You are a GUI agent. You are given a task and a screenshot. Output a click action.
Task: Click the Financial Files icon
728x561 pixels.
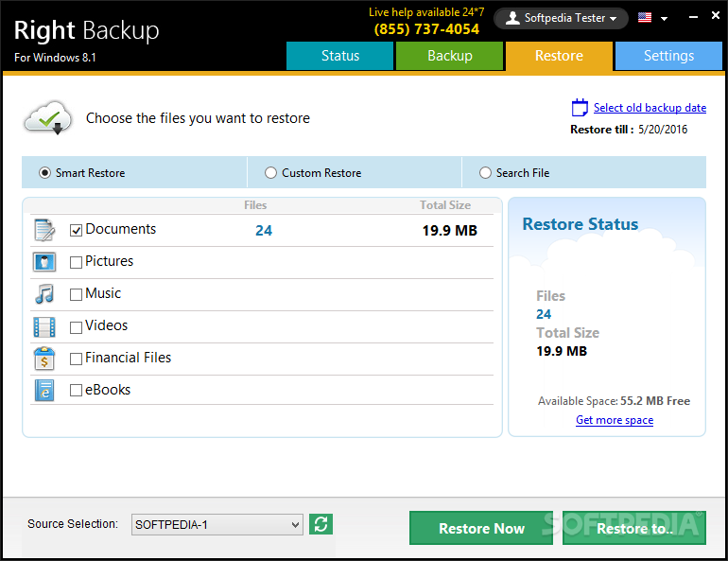(x=44, y=359)
